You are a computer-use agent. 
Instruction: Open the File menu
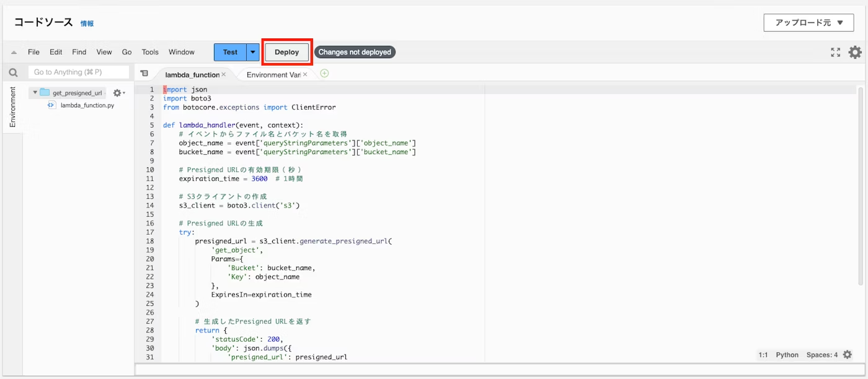point(33,52)
